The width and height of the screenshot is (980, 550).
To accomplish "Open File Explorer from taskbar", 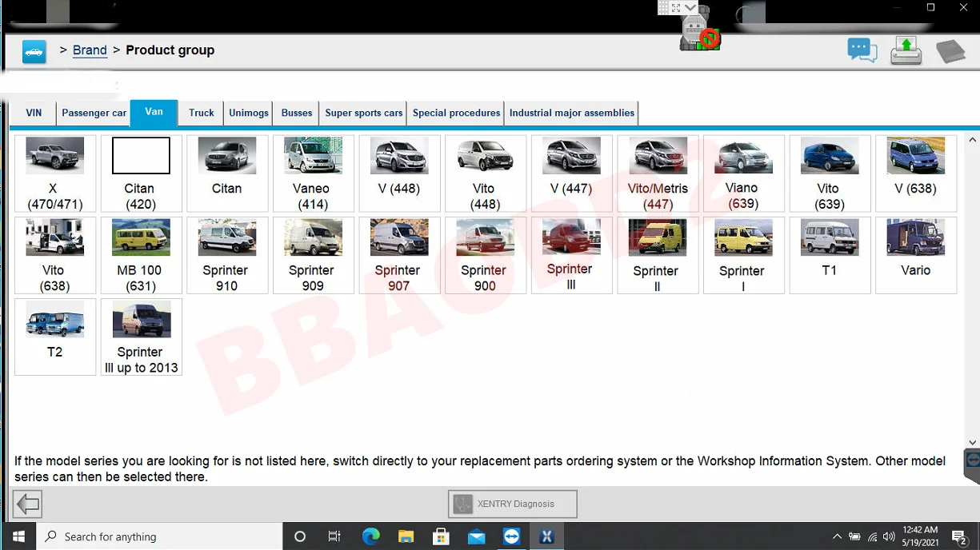I will (406, 536).
